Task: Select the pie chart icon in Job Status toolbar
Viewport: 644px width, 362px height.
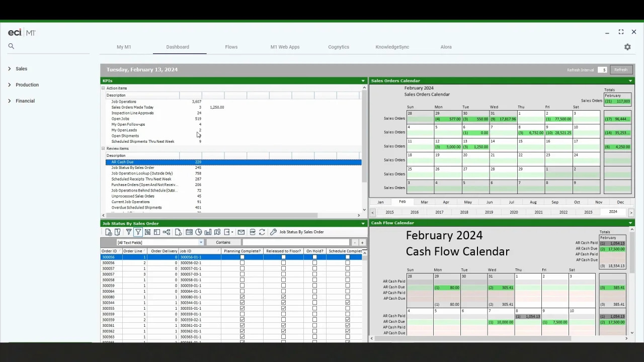Action: click(x=198, y=232)
